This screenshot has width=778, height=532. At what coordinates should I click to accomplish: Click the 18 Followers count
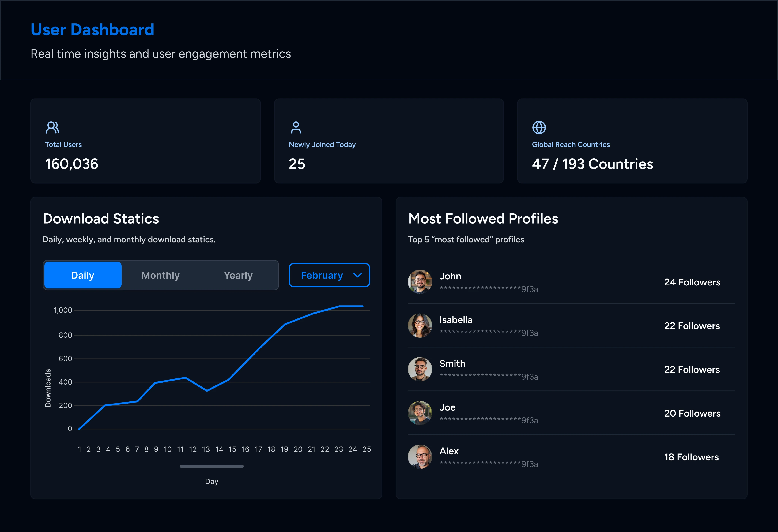691,457
